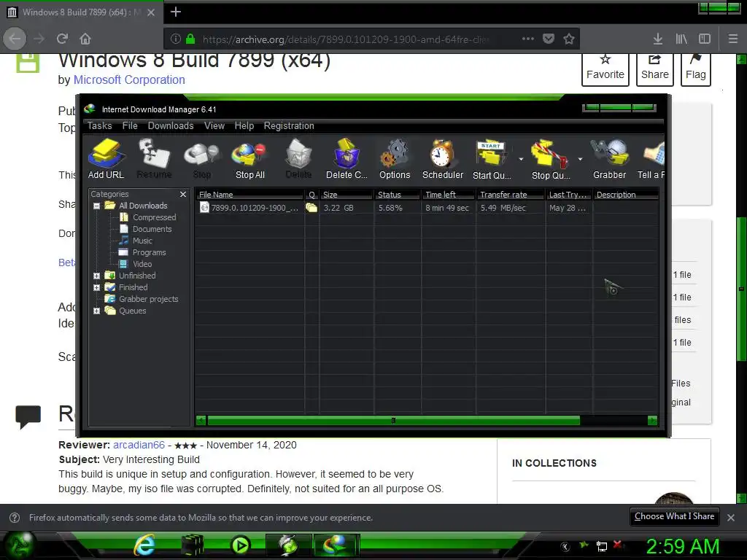Sort by Transfer rate column header
This screenshot has width=747, height=560.
point(510,195)
